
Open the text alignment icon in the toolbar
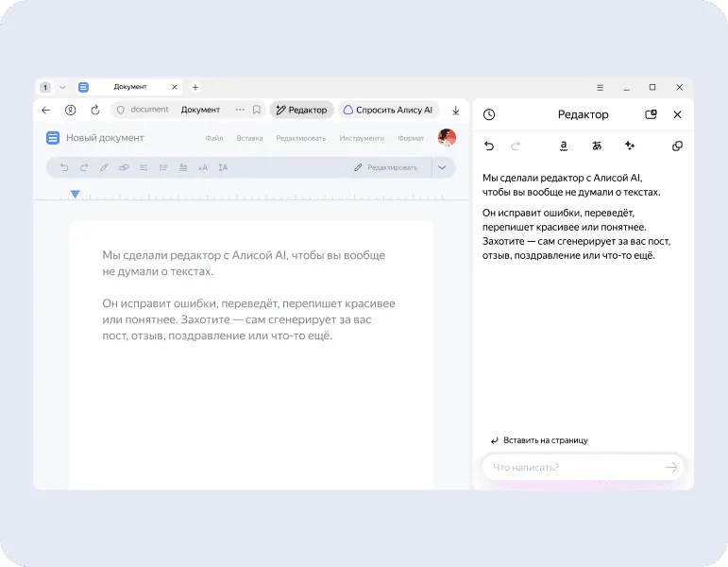[144, 167]
